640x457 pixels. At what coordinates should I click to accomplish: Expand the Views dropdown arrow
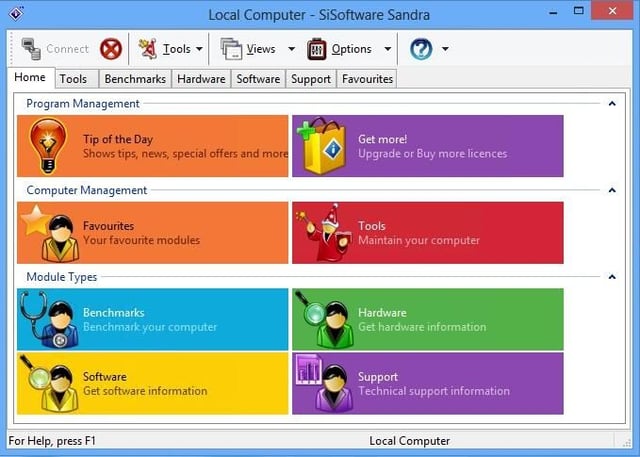click(291, 49)
